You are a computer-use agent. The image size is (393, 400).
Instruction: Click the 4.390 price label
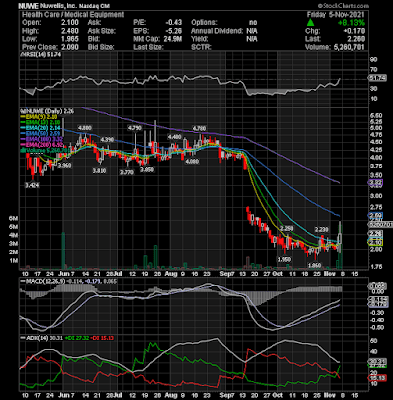[107, 140]
